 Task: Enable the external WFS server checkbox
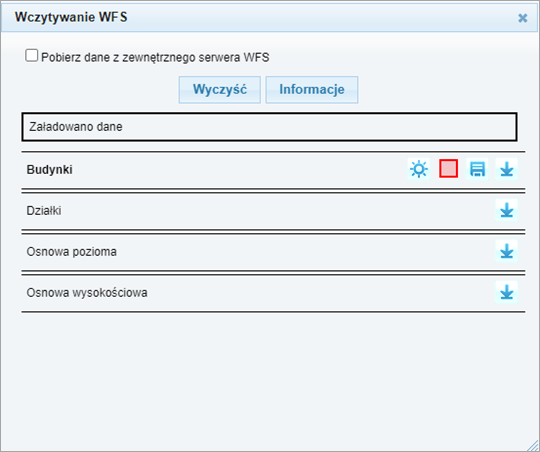tap(31, 55)
